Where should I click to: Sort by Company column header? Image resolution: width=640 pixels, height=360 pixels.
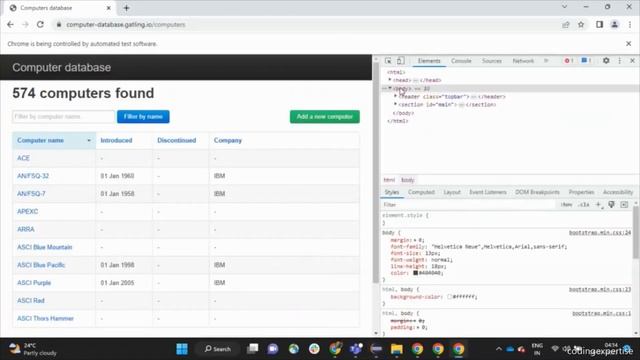(x=228, y=140)
